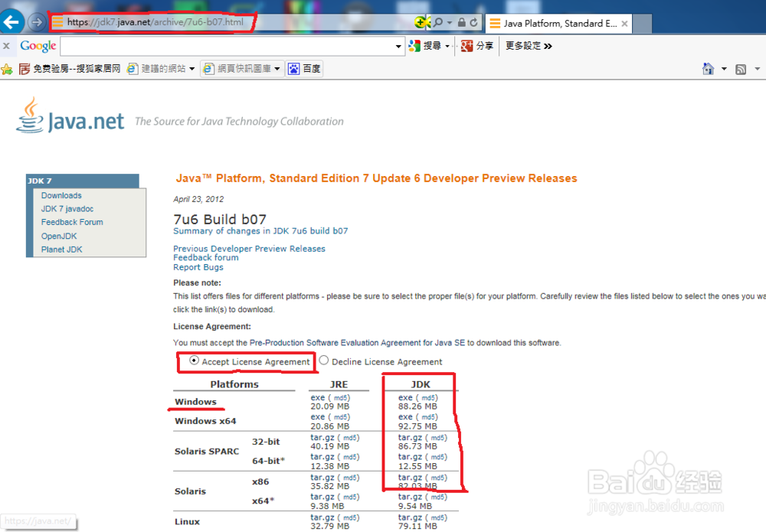Open Downloads in the JDK 7 sidebar
The height and width of the screenshot is (532, 766).
pyautogui.click(x=61, y=195)
